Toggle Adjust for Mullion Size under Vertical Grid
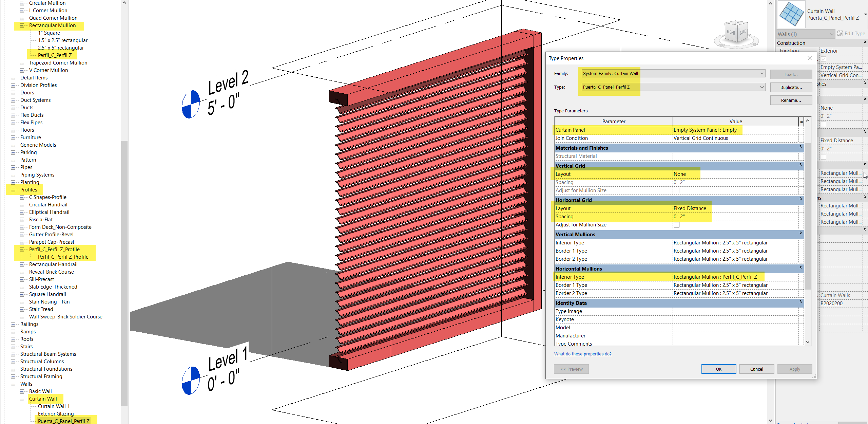The height and width of the screenshot is (424, 868). point(676,190)
